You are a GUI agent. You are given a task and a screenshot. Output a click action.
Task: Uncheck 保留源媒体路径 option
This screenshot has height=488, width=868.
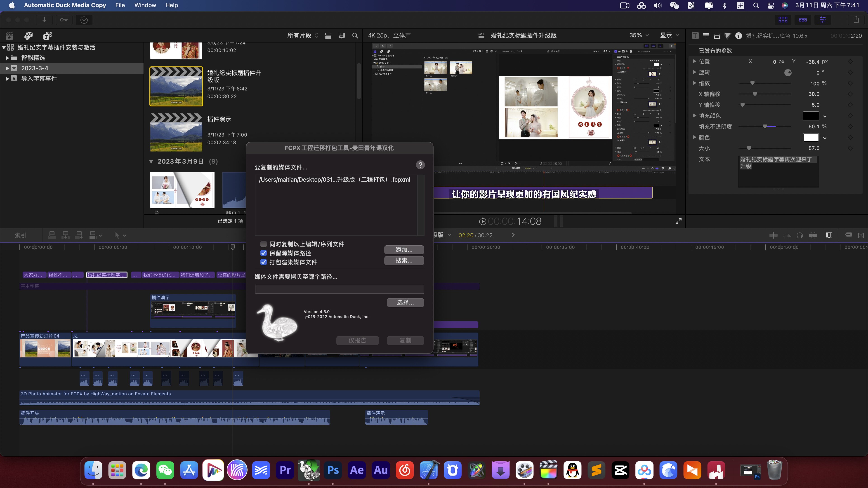(x=264, y=253)
